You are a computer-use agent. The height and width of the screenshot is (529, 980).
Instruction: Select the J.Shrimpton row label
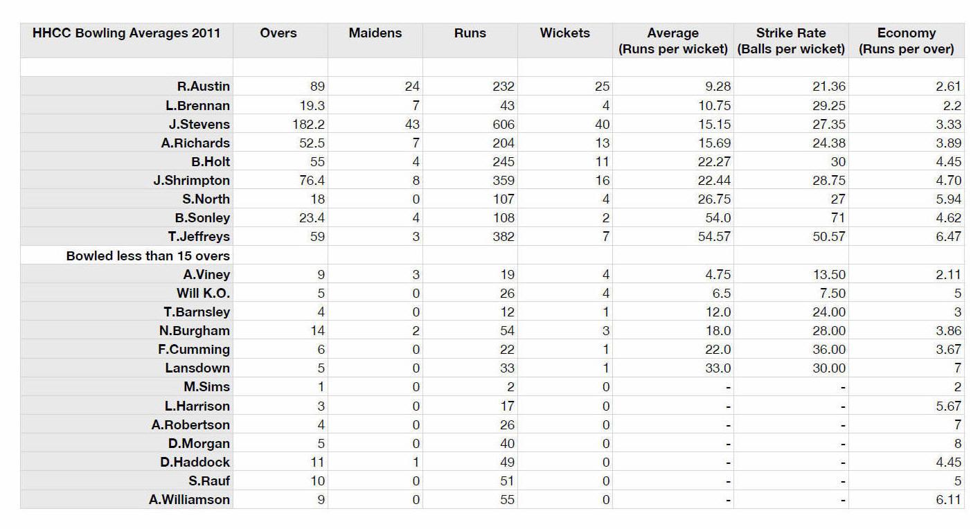click(127, 180)
